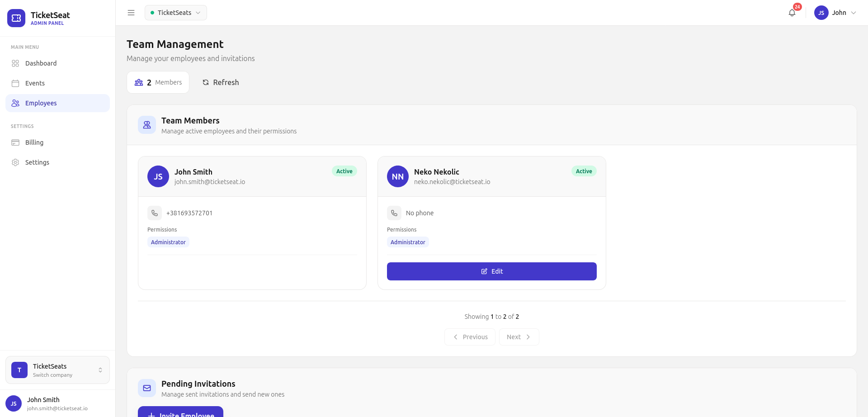
Task: Click the Invite Employee button
Action: pyautogui.click(x=180, y=412)
